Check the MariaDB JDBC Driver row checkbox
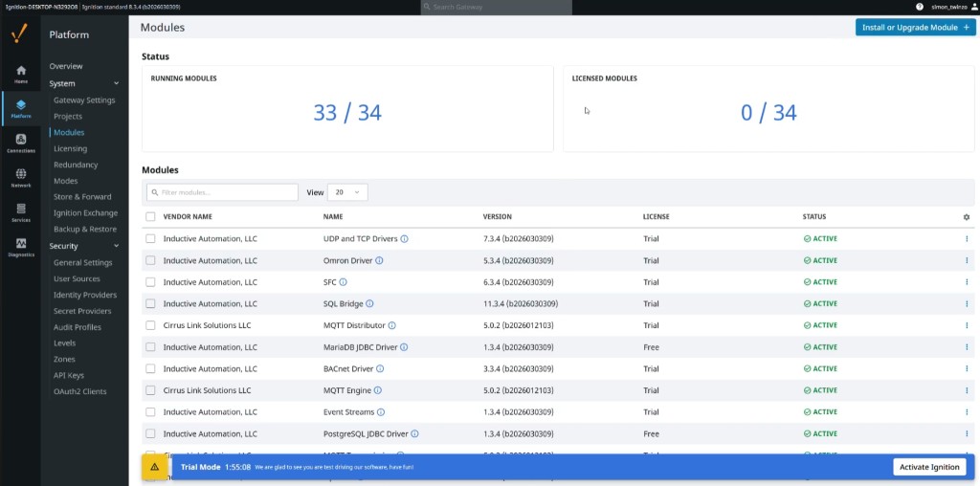The image size is (980, 486). [x=150, y=346]
